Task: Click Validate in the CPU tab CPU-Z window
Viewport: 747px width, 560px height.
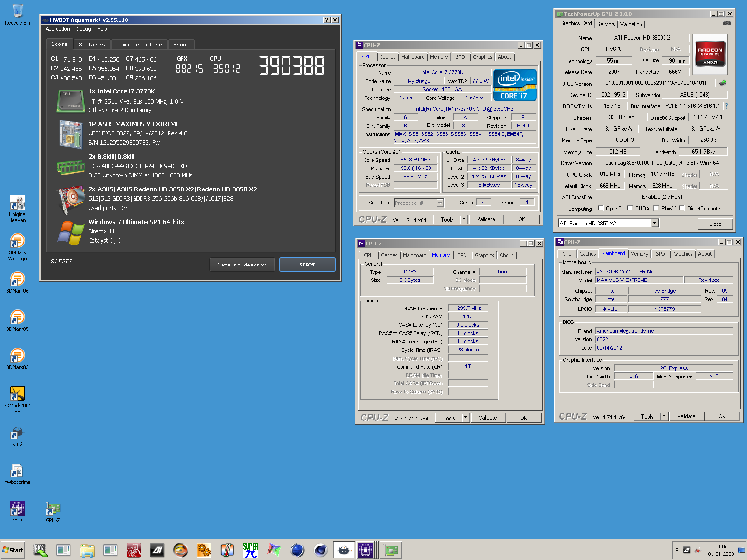Action: click(486, 219)
